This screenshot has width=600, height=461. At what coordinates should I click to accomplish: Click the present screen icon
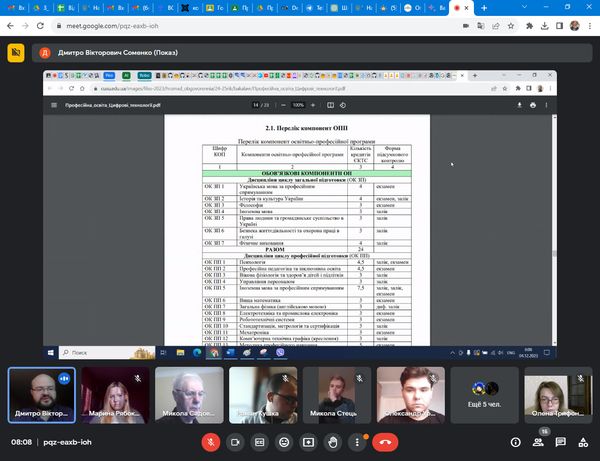pos(308,441)
